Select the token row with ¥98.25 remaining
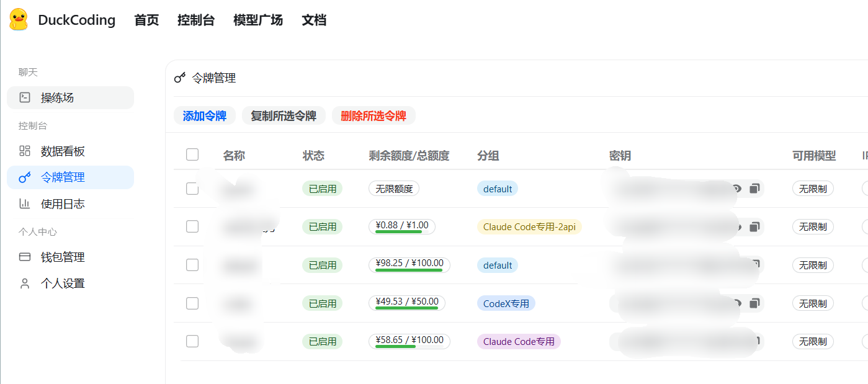868x384 pixels. point(192,265)
